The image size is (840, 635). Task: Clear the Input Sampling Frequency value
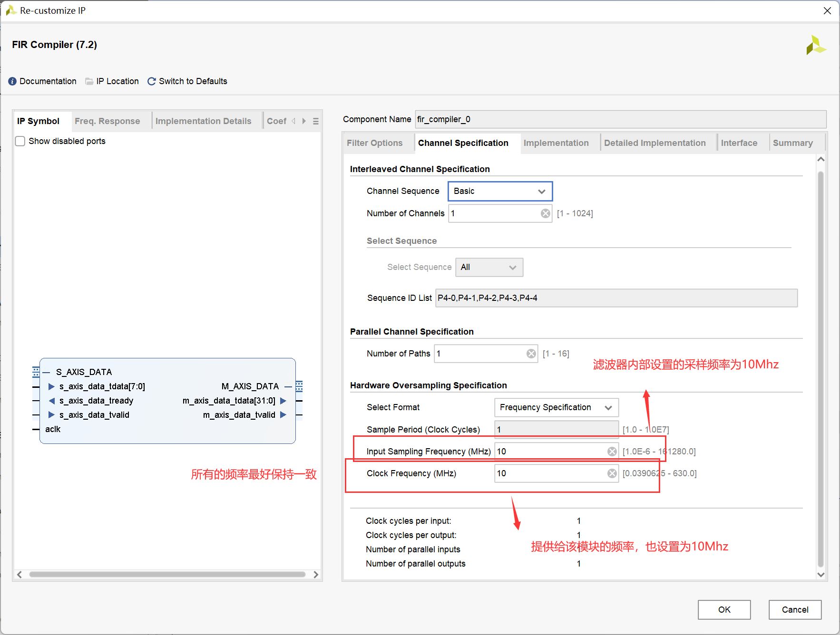pyautogui.click(x=612, y=452)
